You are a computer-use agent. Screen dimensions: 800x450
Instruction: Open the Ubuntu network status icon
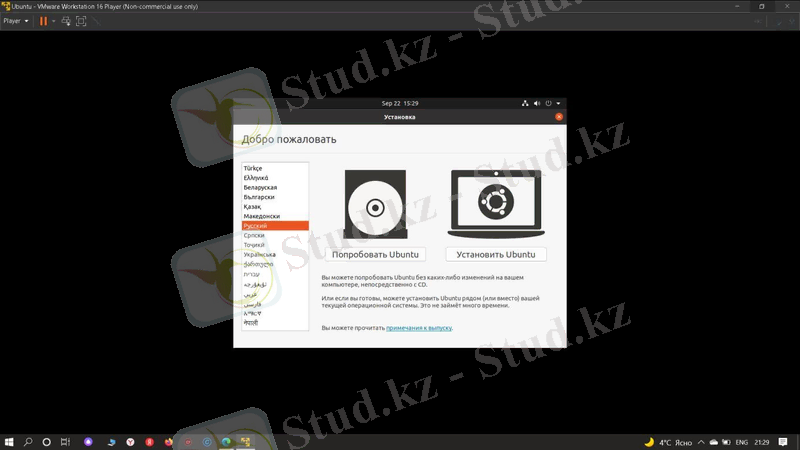click(x=525, y=103)
